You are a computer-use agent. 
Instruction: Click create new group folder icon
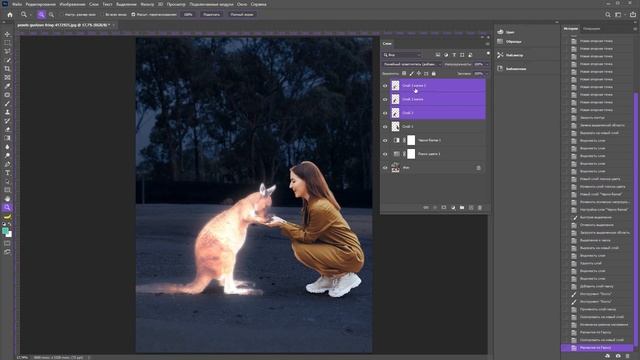click(462, 207)
